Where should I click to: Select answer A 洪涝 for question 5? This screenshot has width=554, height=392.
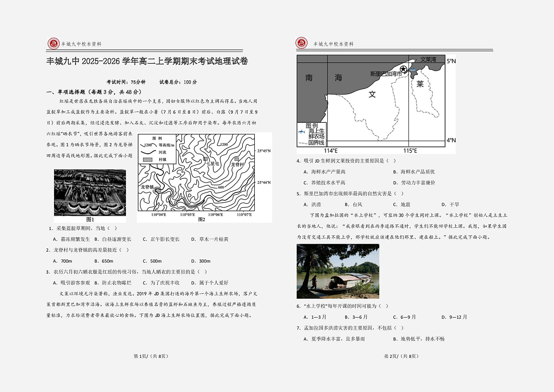312,205
